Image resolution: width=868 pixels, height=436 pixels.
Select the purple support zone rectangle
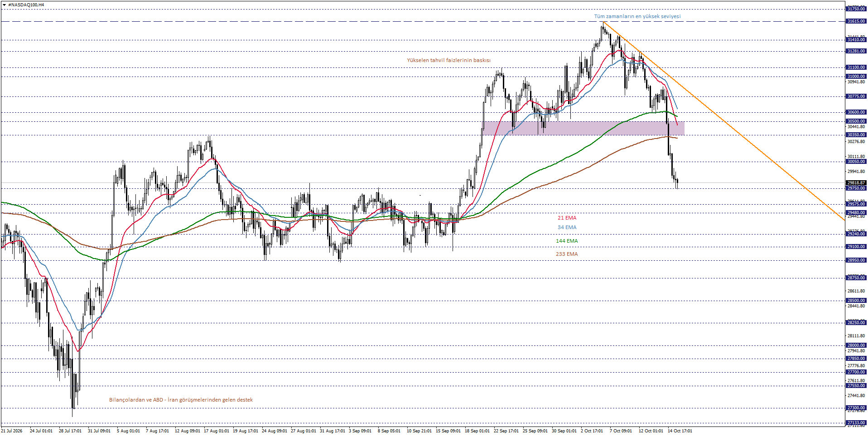(x=583, y=128)
